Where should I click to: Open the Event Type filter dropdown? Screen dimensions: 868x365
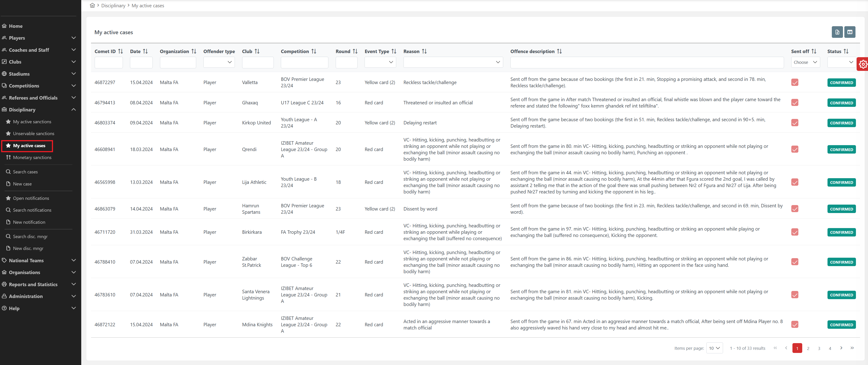point(380,62)
